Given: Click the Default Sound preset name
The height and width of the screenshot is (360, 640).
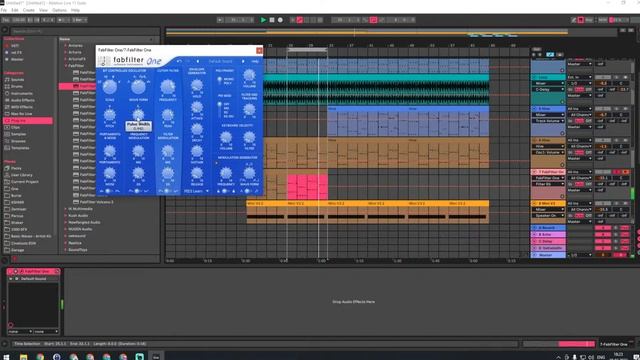Looking at the screenshot, I should [x=220, y=62].
